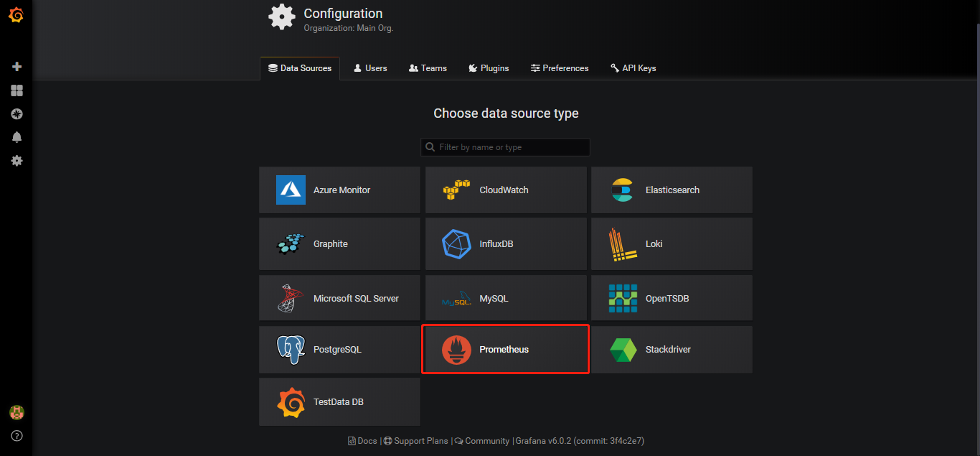This screenshot has width=980, height=456.
Task: Go to the Preferences tab
Action: click(560, 68)
